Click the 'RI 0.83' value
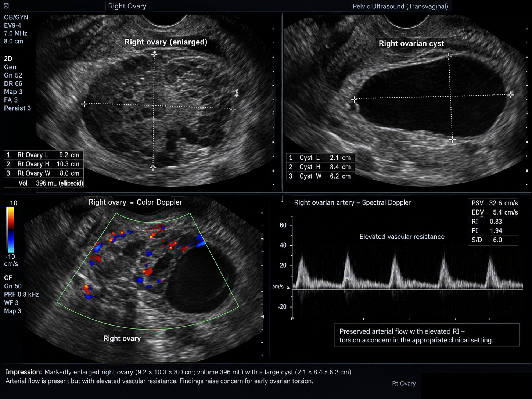Image resolution: width=532 pixels, height=399 pixels. coord(487,222)
